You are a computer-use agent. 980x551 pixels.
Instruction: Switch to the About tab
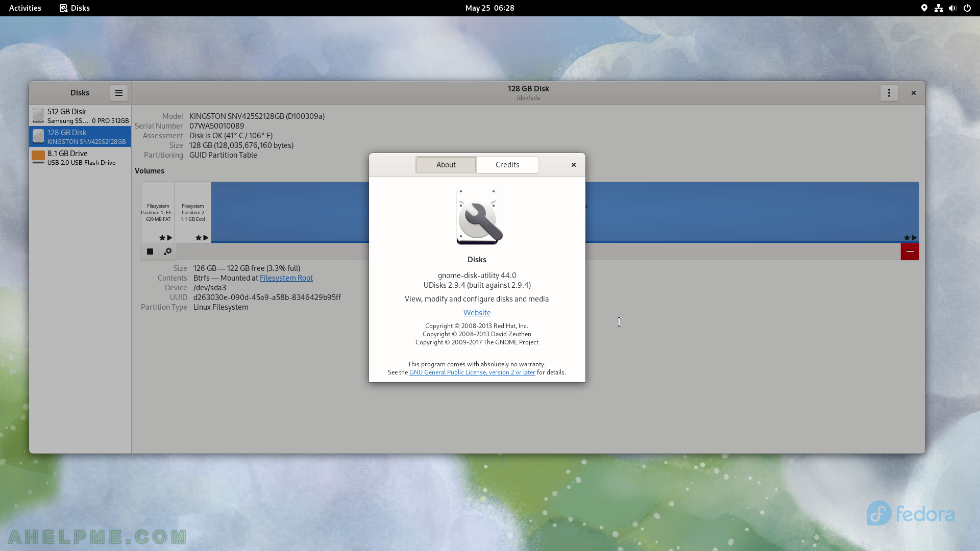click(x=446, y=165)
